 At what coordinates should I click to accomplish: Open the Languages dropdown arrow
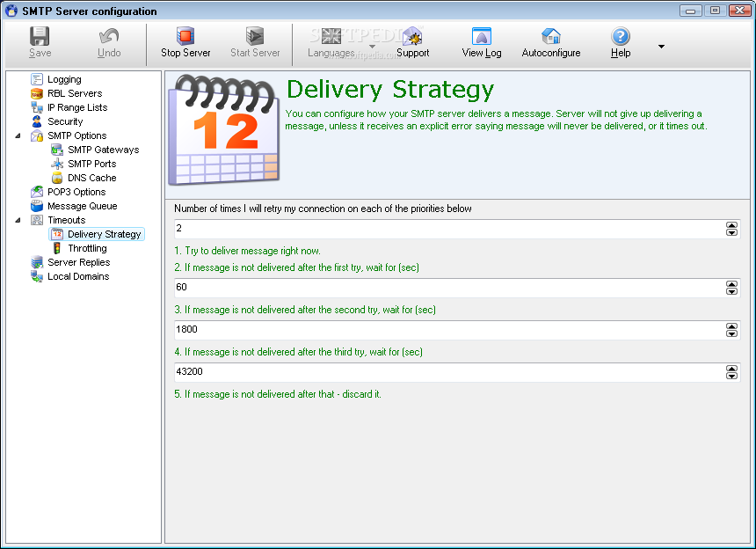[372, 47]
